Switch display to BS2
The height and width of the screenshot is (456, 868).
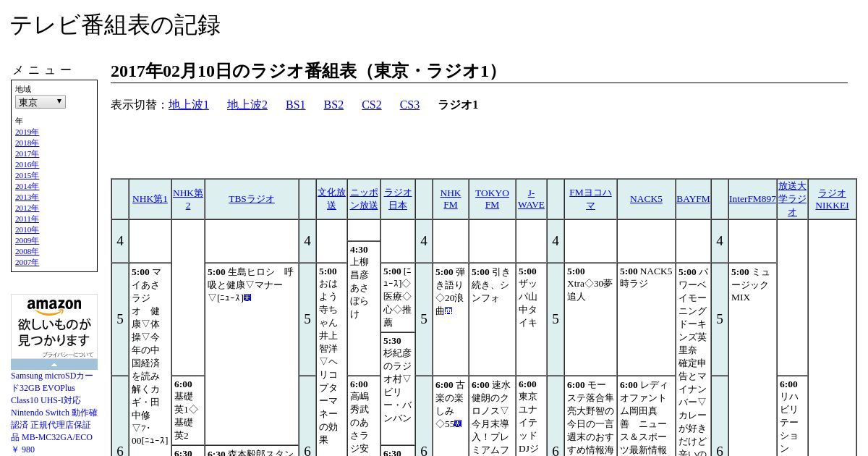tap(333, 105)
